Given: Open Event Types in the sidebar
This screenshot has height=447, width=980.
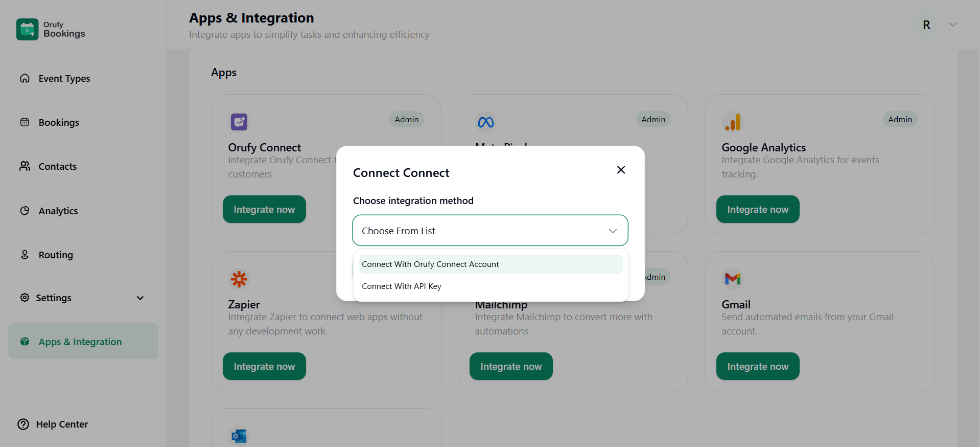Looking at the screenshot, I should pos(64,78).
